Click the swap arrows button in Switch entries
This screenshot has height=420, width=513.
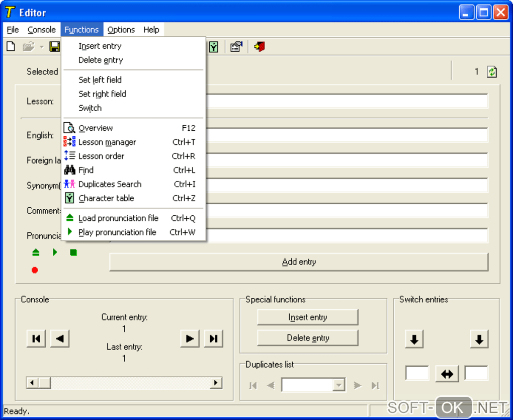coord(447,374)
